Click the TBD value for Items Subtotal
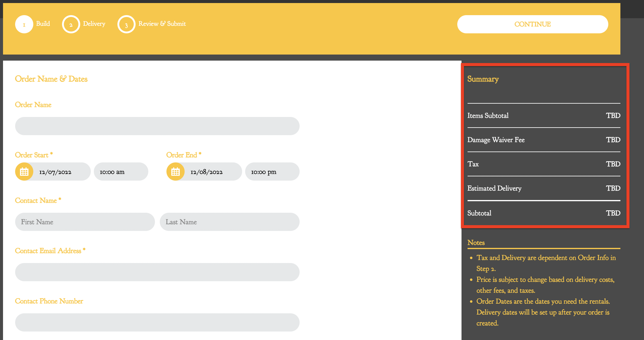The height and width of the screenshot is (340, 644). point(613,115)
